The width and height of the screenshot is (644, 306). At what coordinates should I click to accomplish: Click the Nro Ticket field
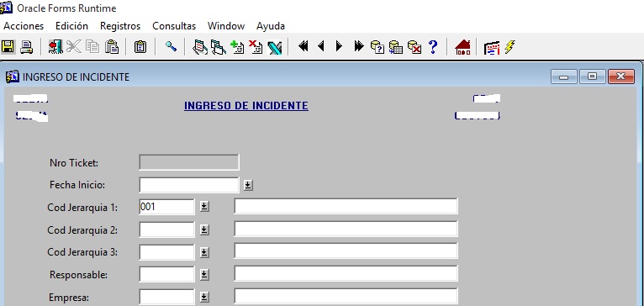(189, 162)
